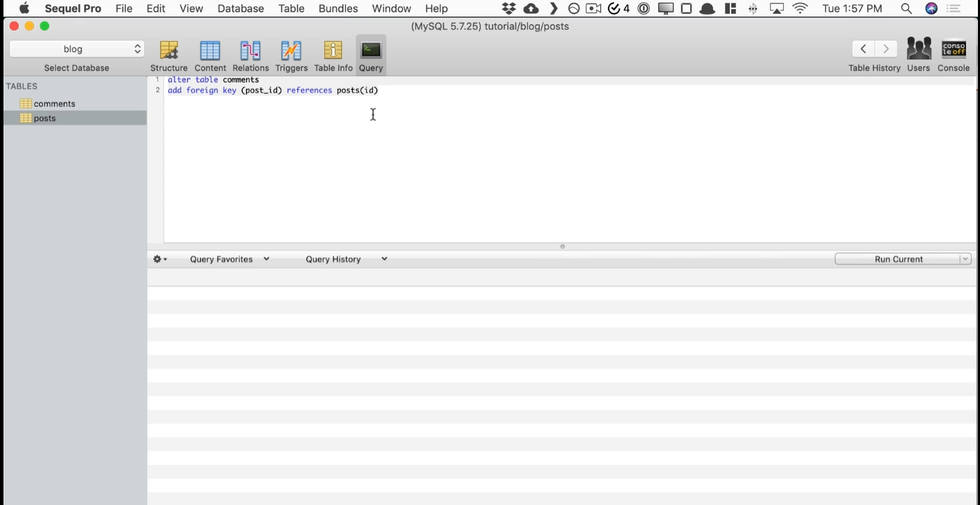The height and width of the screenshot is (505, 980).
Task: Launch Siri from the menu bar
Action: [931, 8]
